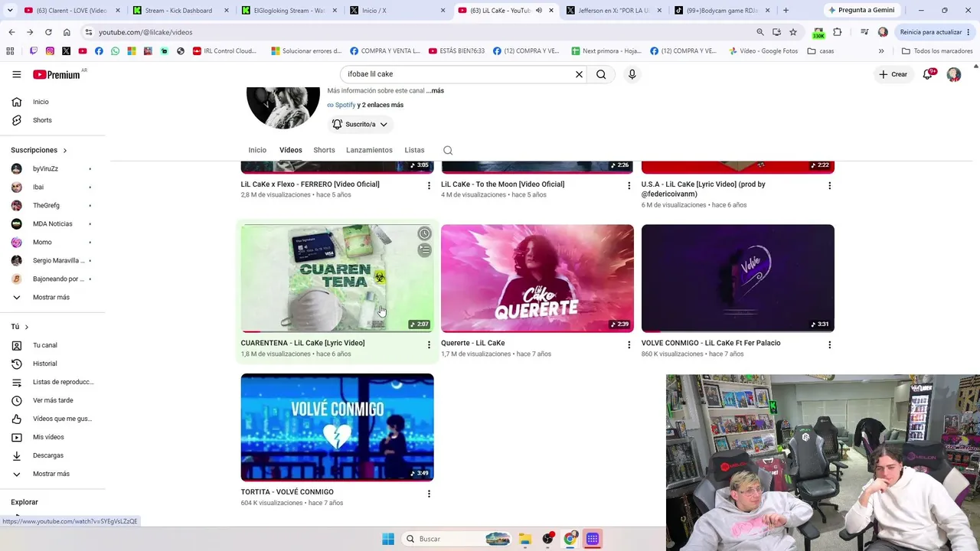Click the Crear button

pos(893,74)
